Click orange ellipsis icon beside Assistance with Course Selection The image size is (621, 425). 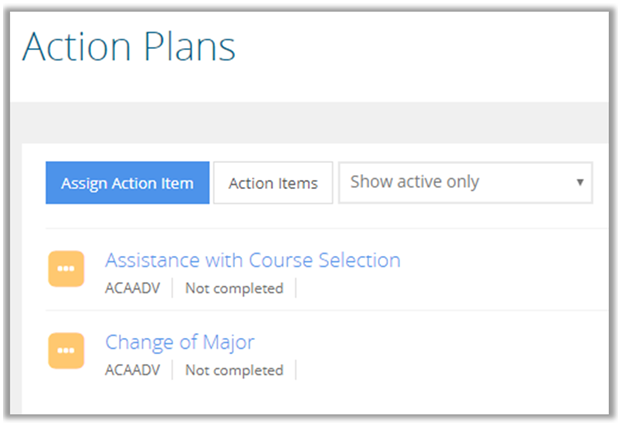pyautogui.click(x=66, y=269)
